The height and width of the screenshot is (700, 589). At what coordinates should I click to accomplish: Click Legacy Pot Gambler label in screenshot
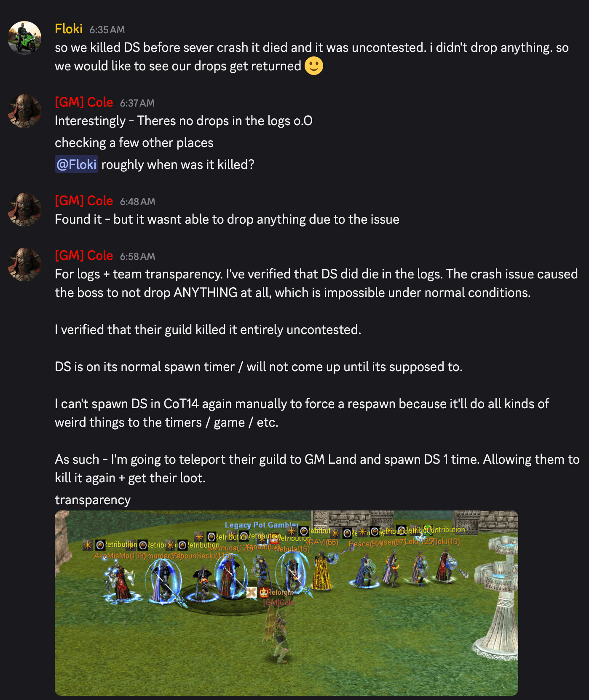tap(262, 525)
